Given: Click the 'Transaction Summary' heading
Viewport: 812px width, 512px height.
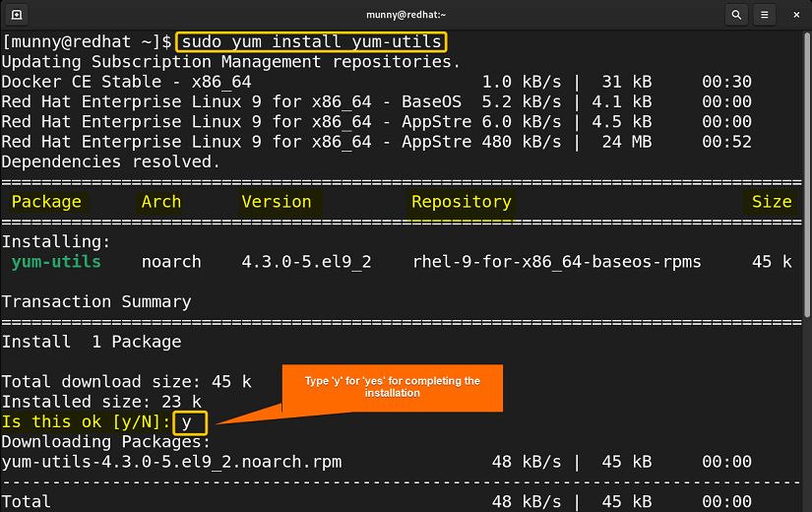Looking at the screenshot, I should 96,301.
